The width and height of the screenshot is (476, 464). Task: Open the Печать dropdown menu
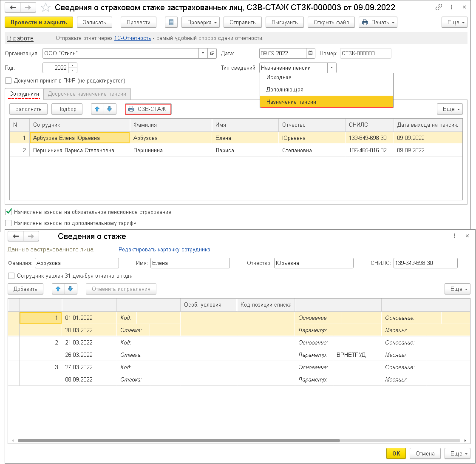pos(378,23)
